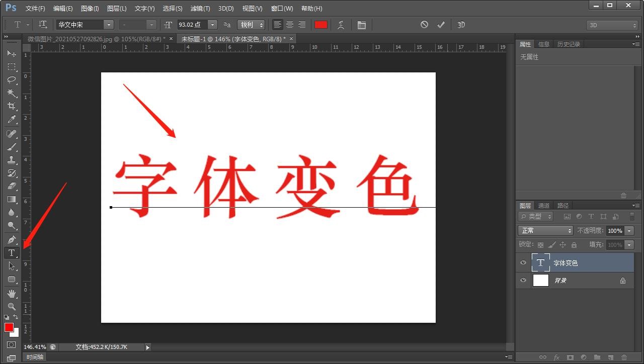
Task: Select center align text
Action: pos(290,25)
